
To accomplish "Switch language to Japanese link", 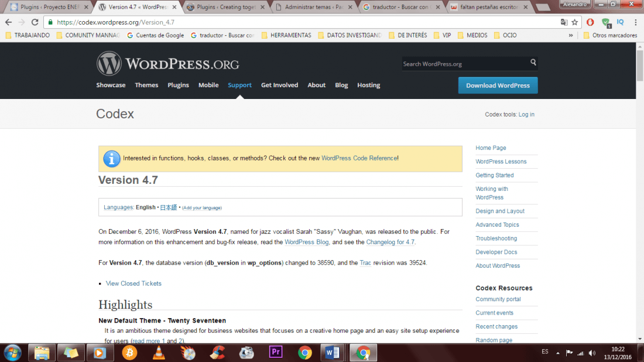I will 169,207.
